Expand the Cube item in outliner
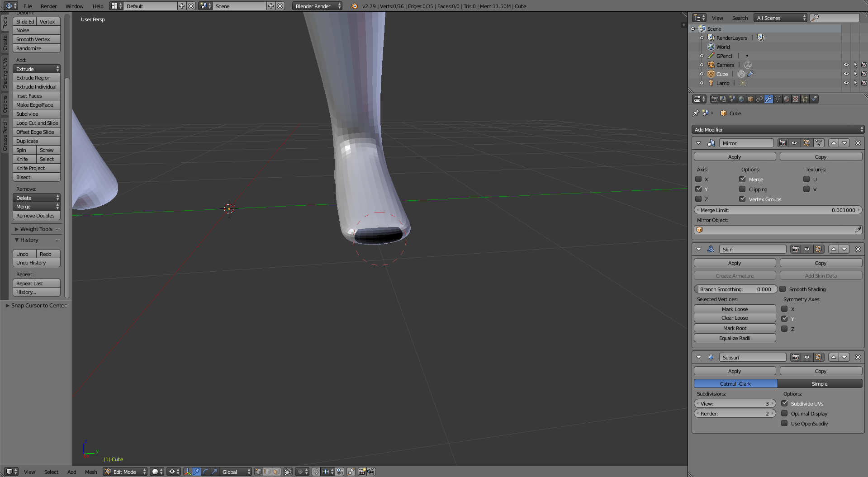 (x=702, y=74)
